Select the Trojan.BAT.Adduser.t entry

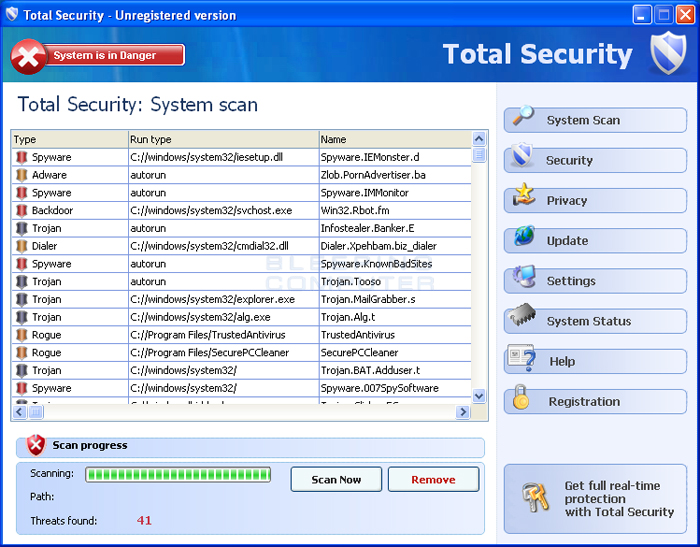371,370
